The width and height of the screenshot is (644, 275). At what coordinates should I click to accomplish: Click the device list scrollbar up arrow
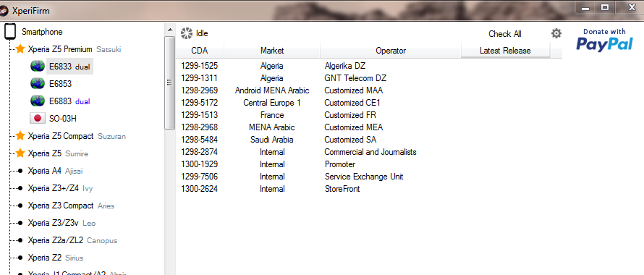click(169, 30)
